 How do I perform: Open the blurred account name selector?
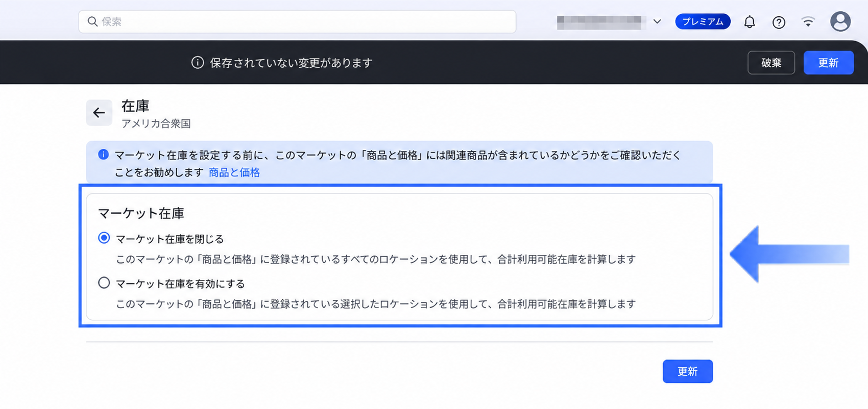point(599,22)
